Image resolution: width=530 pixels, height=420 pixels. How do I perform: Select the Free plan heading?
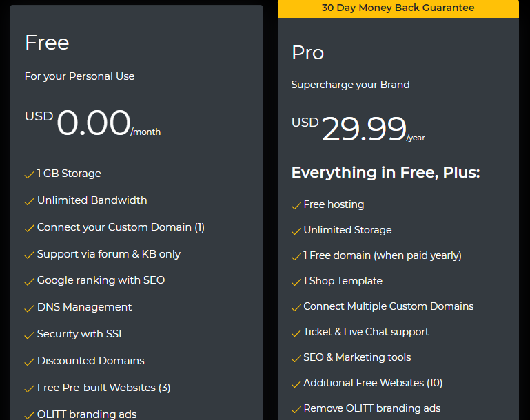[x=47, y=43]
